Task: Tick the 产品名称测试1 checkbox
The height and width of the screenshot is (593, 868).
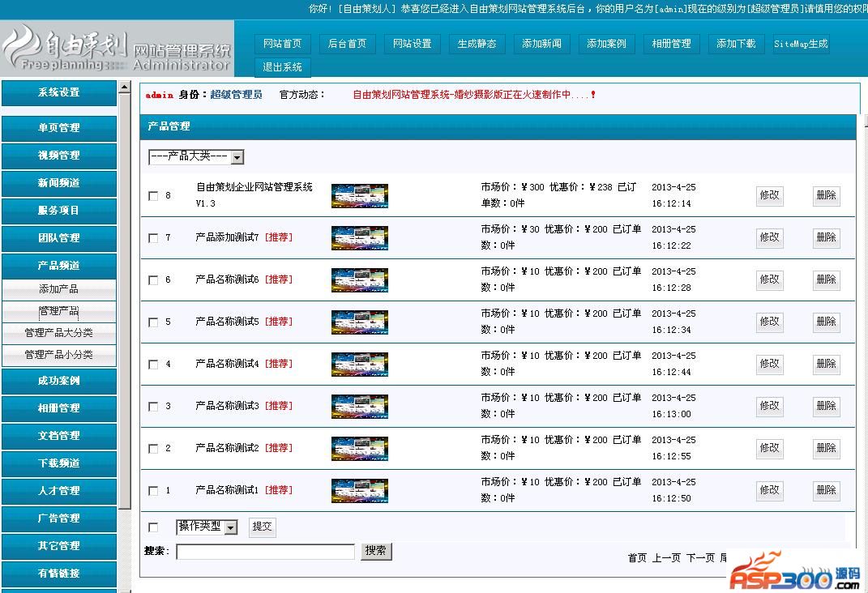Action: (x=153, y=491)
